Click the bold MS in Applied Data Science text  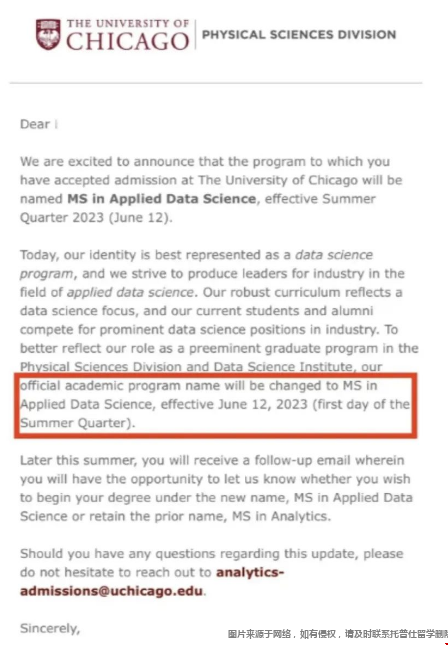click(x=162, y=199)
